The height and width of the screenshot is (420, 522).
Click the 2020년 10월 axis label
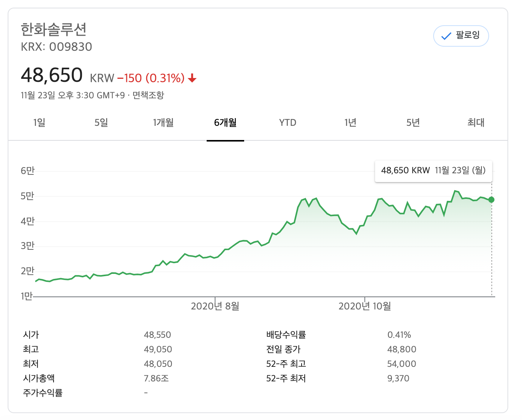coord(365,306)
